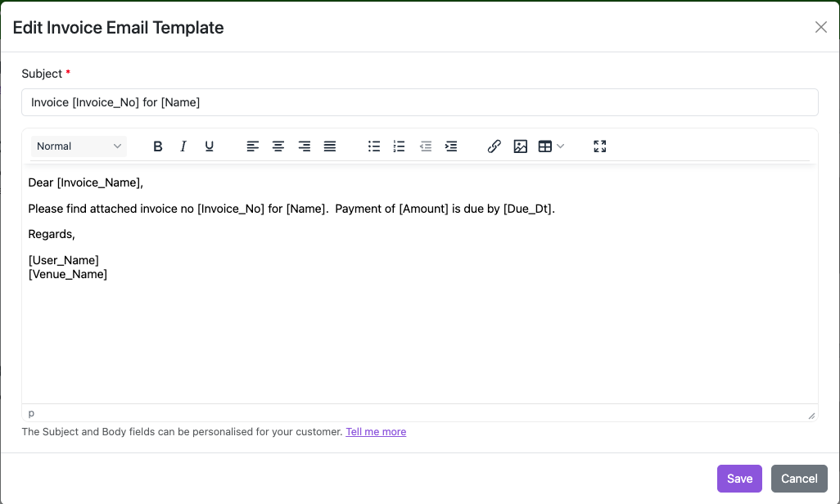The width and height of the screenshot is (840, 504).
Task: Open the table insert dropdown
Action: (x=551, y=146)
